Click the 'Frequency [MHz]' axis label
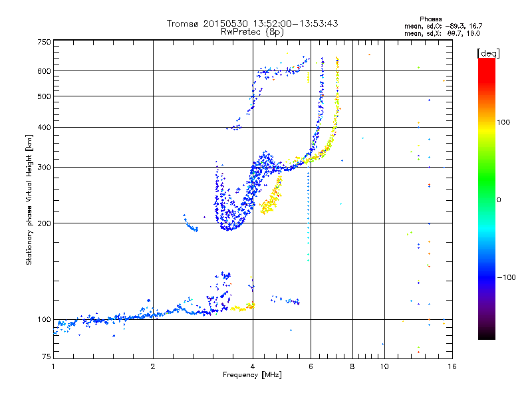This screenshot has height=399, width=532. (252, 375)
